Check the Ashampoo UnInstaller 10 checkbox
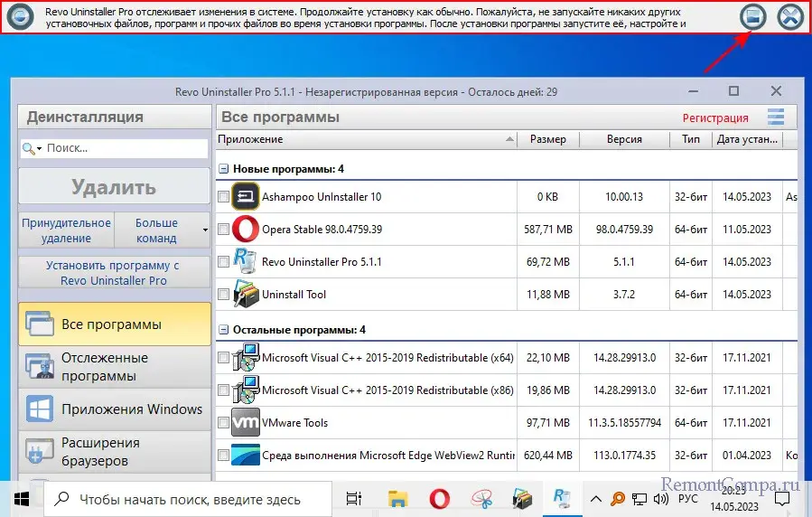812x517 pixels. 224,197
